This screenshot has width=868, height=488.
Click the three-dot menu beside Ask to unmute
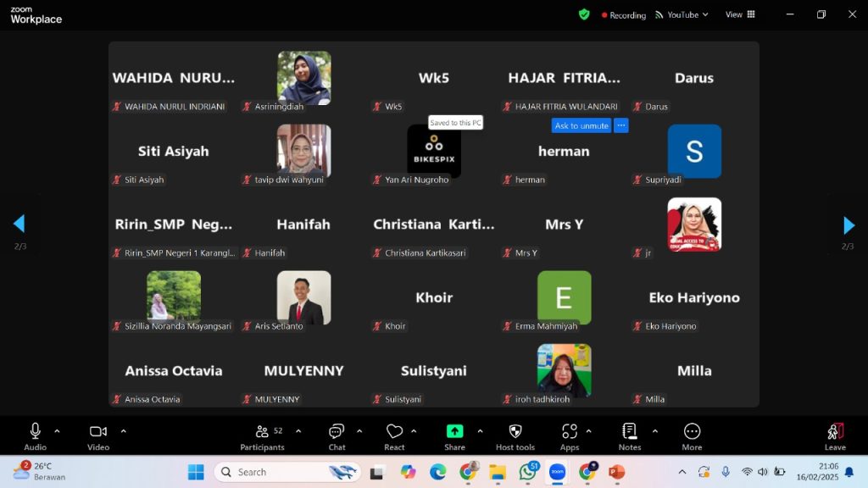[621, 125]
